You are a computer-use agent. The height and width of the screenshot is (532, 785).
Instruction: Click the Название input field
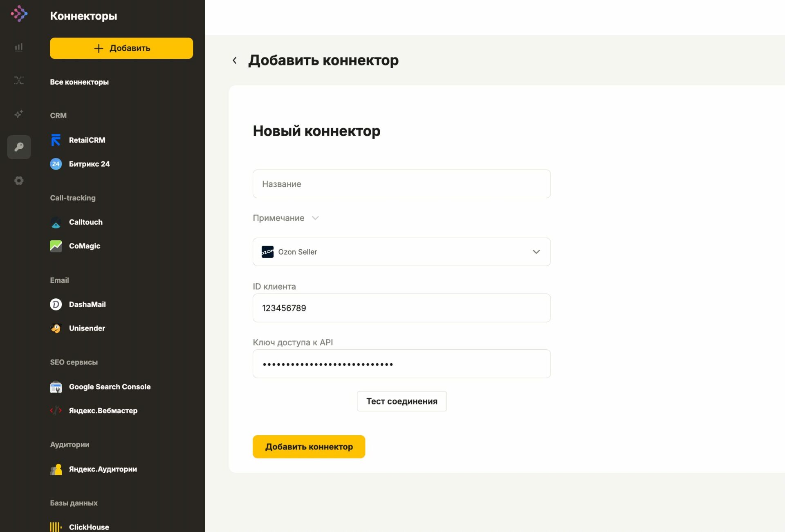click(401, 184)
